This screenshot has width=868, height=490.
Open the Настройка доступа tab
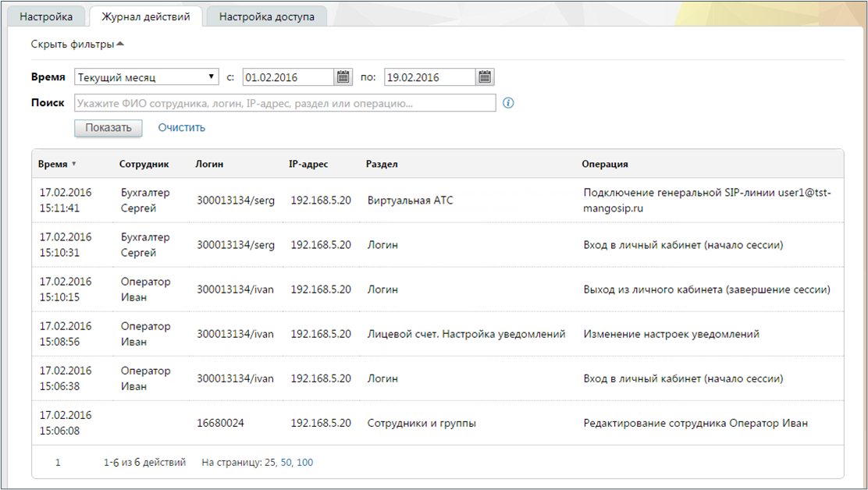coord(267,16)
